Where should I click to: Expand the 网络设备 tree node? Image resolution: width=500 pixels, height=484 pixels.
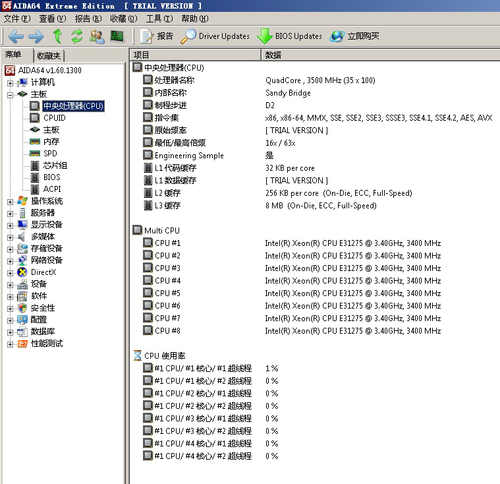pyautogui.click(x=10, y=261)
